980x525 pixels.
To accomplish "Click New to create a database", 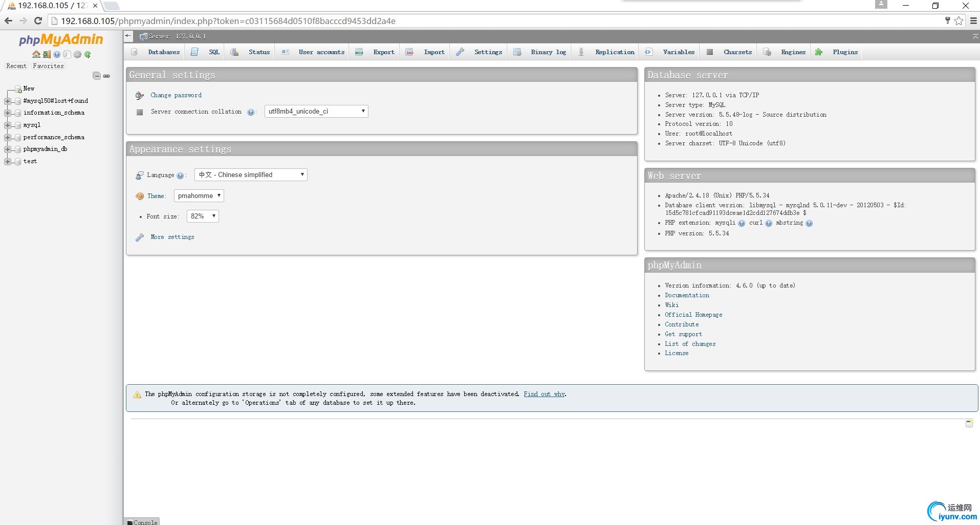I will pyautogui.click(x=29, y=89).
